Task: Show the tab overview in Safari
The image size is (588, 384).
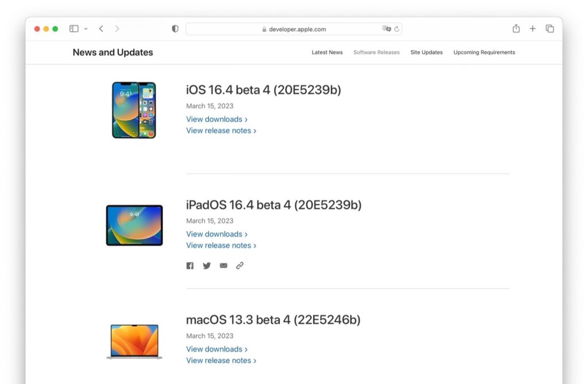Action: tap(550, 28)
